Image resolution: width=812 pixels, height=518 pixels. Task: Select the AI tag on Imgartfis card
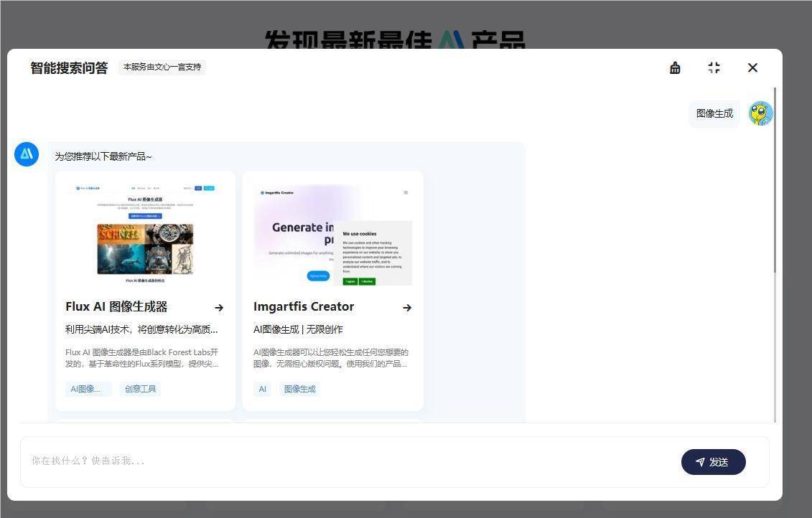263,389
